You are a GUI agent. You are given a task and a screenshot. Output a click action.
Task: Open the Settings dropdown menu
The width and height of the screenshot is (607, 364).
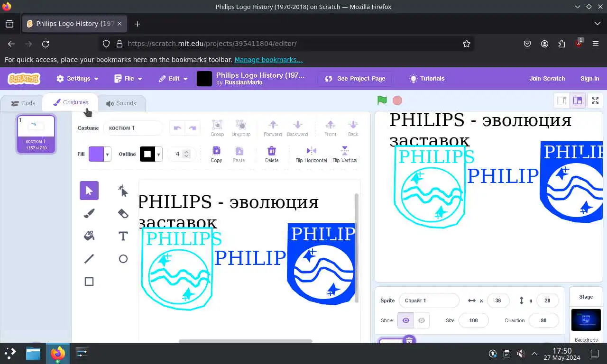click(x=77, y=79)
